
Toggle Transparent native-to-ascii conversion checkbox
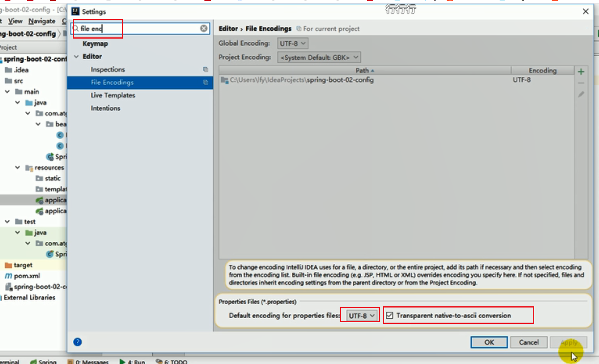(x=390, y=315)
